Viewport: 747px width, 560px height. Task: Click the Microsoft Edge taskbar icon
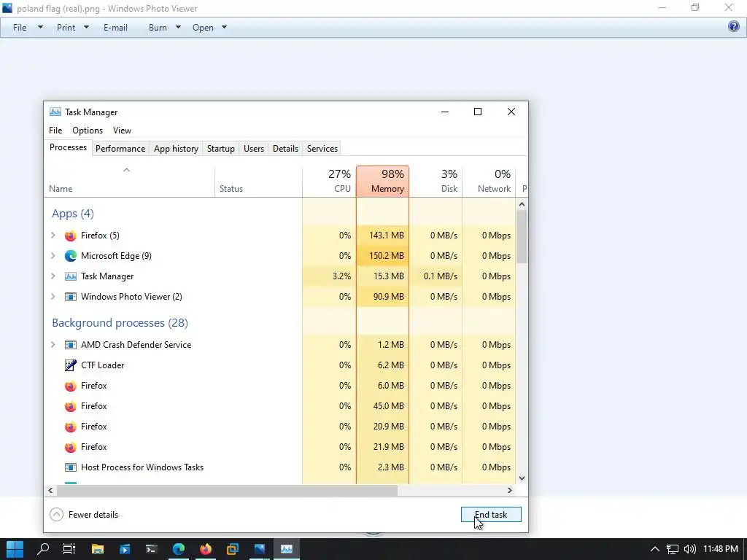[x=179, y=549]
